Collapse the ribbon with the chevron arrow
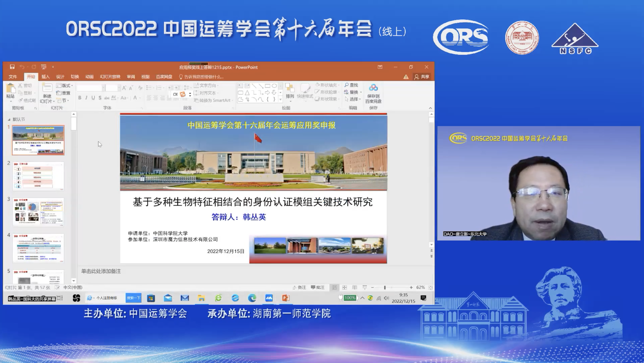This screenshot has height=363, width=644. tap(430, 108)
